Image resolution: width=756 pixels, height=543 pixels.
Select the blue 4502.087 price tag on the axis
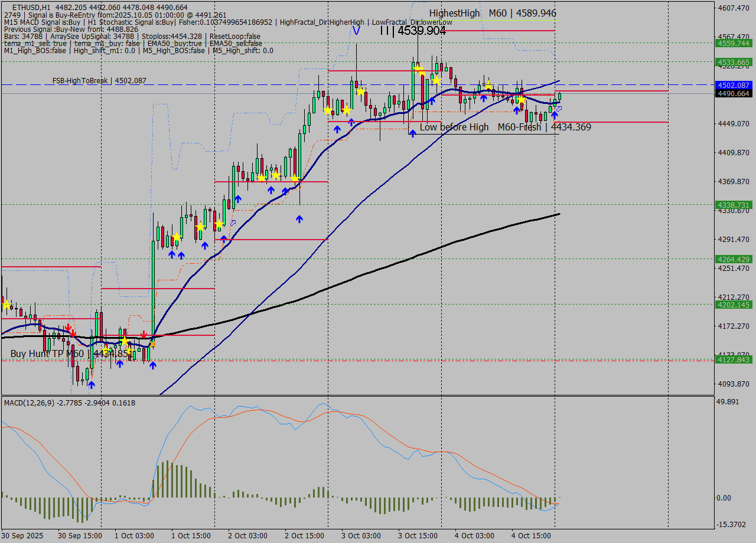tap(733, 85)
